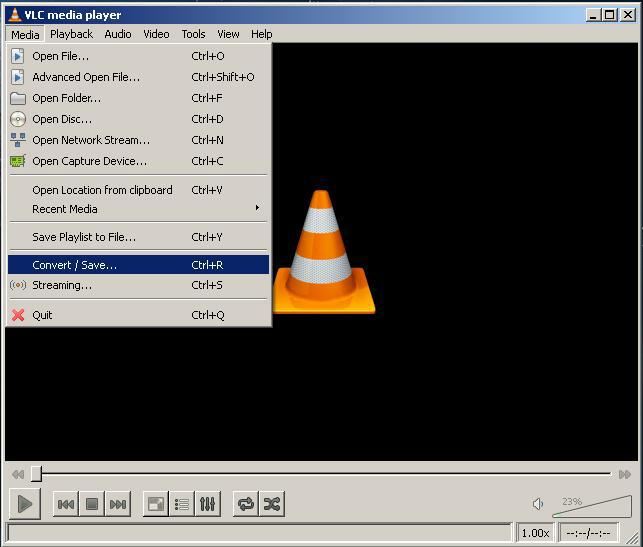Choose Open Capture Device… entry
This screenshot has height=547, width=643.
pyautogui.click(x=139, y=161)
